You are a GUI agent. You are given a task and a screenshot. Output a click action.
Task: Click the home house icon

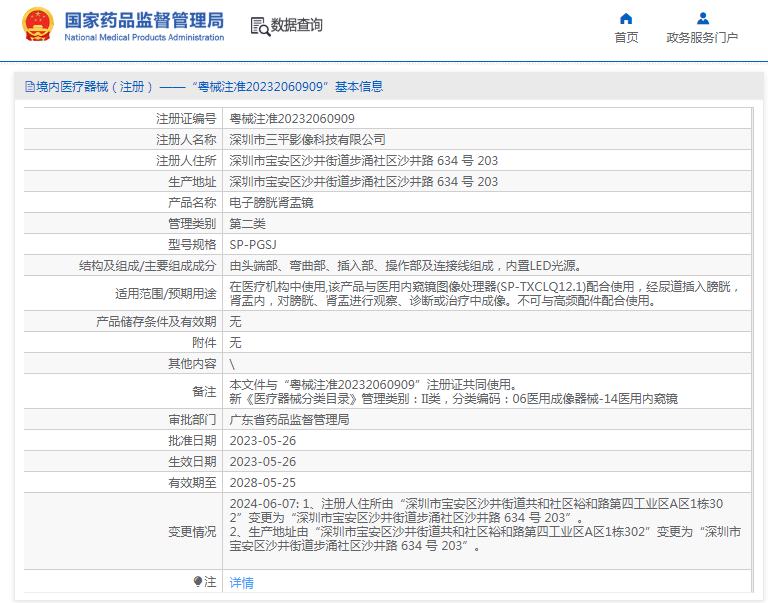point(626,19)
